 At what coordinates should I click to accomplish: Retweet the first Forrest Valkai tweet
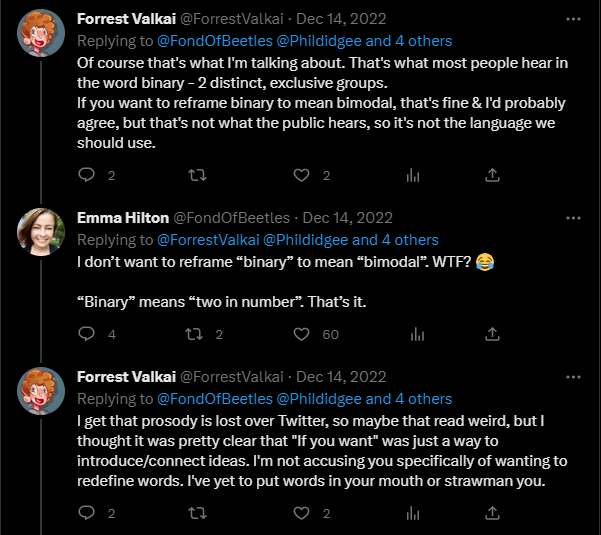click(197, 175)
